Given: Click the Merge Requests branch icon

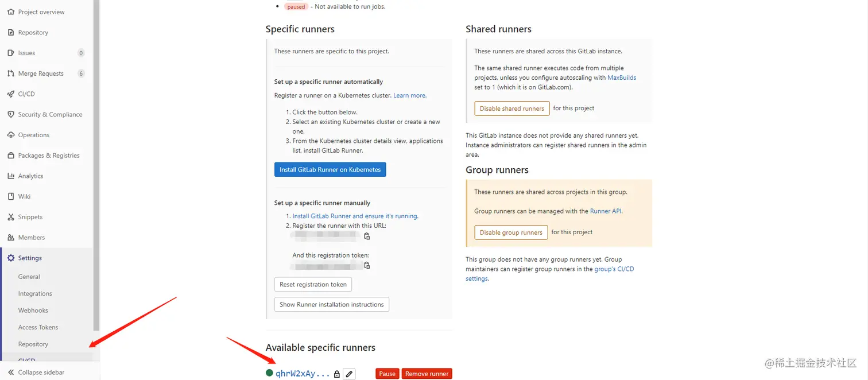Looking at the screenshot, I should pyautogui.click(x=11, y=73).
